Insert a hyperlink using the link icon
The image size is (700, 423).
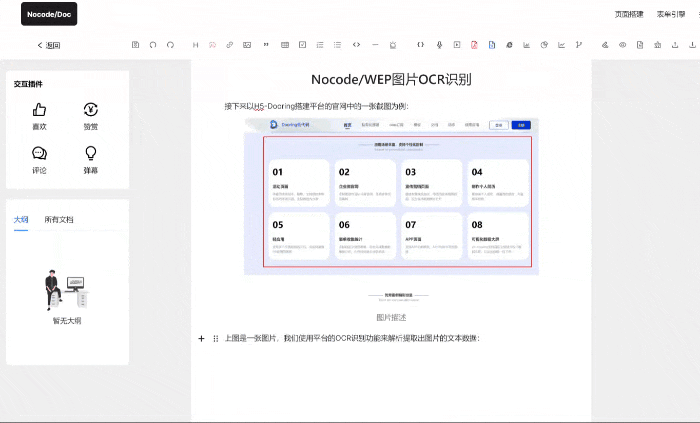[229, 45]
